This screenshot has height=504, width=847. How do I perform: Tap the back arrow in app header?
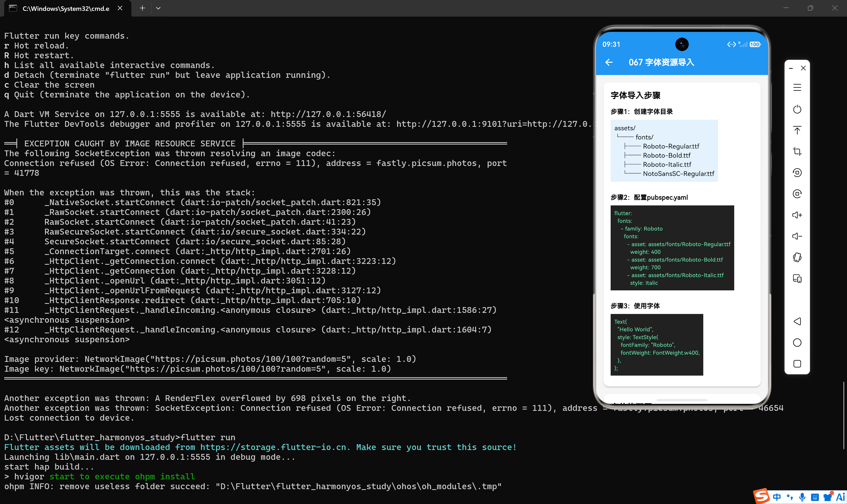pos(609,62)
